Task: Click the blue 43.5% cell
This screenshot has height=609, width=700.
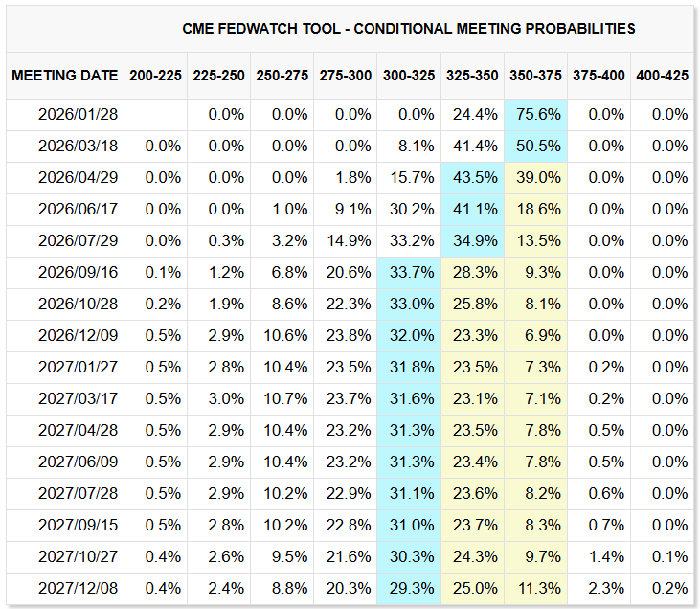Action: pos(473,178)
